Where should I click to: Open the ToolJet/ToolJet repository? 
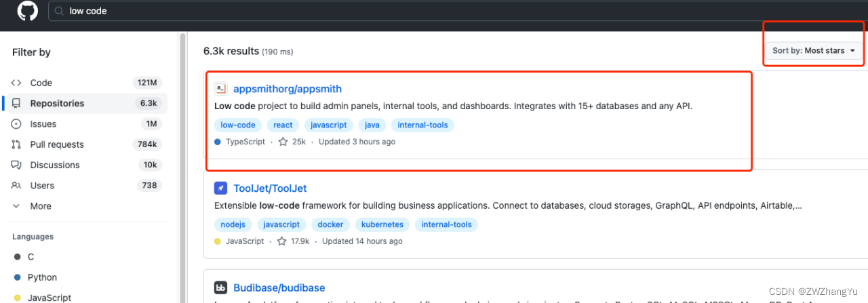tap(270, 188)
